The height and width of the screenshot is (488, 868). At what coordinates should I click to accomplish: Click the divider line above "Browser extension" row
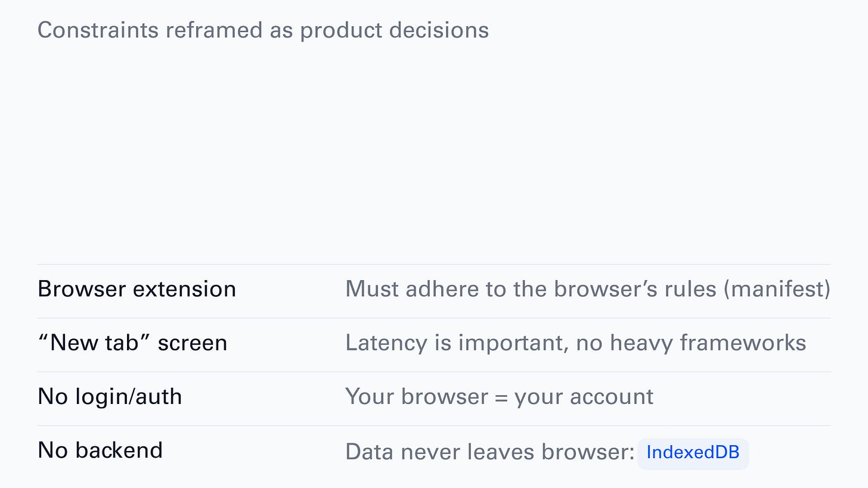[x=434, y=264]
